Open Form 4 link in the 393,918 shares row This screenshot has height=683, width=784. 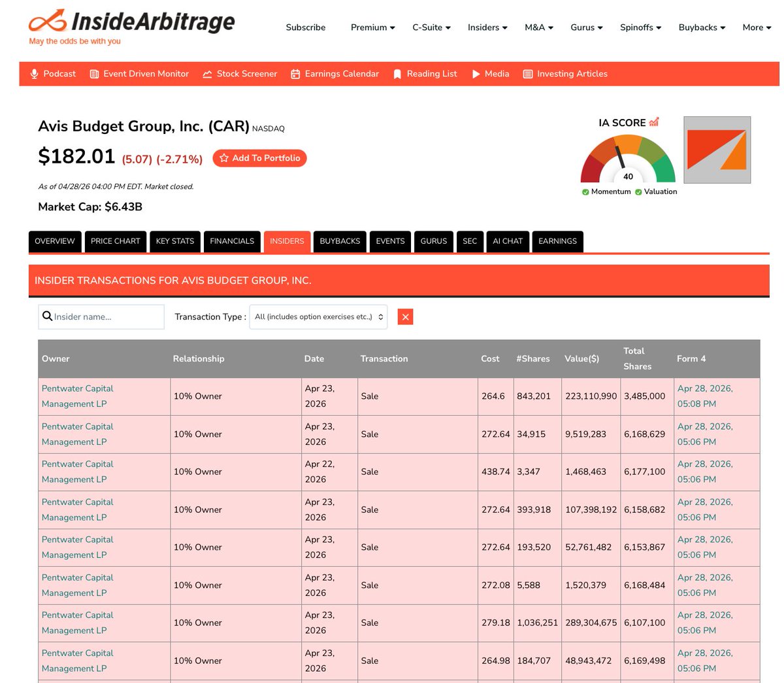click(705, 509)
